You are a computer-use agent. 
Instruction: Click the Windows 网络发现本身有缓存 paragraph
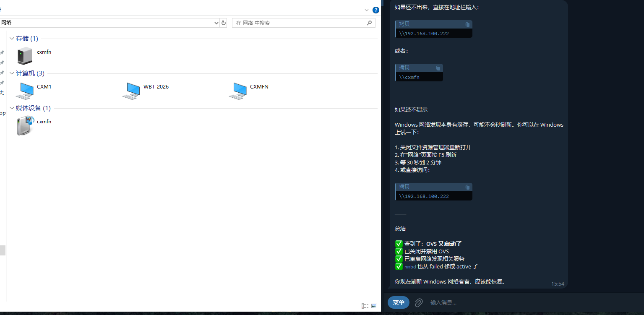coord(479,128)
